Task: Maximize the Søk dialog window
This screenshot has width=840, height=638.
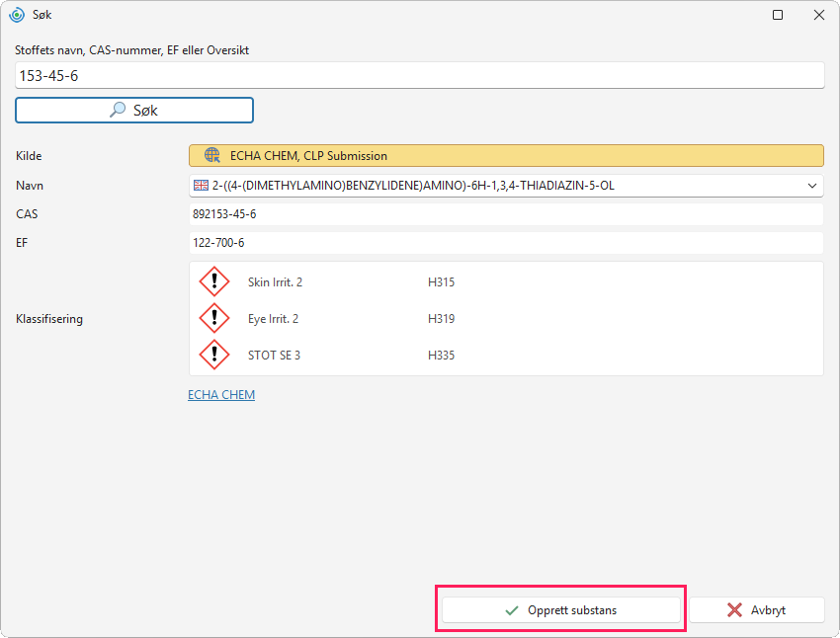Action: coord(778,15)
